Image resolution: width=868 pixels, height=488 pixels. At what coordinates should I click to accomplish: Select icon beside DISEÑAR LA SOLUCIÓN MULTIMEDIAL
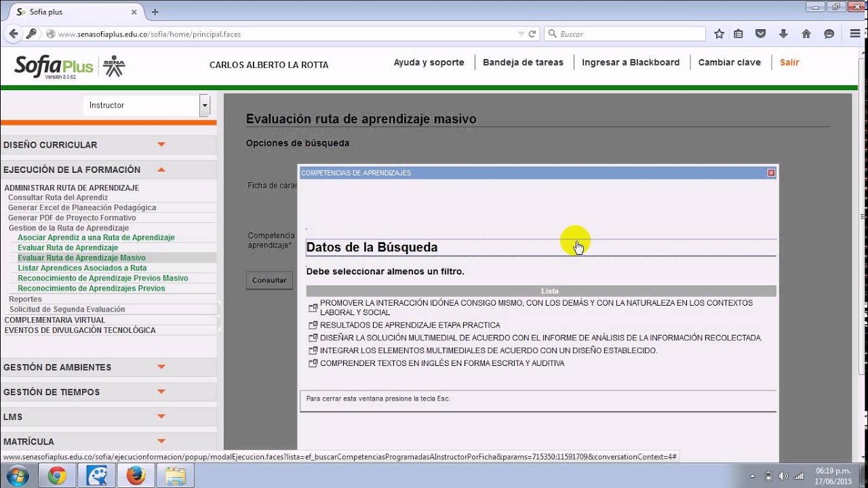313,338
